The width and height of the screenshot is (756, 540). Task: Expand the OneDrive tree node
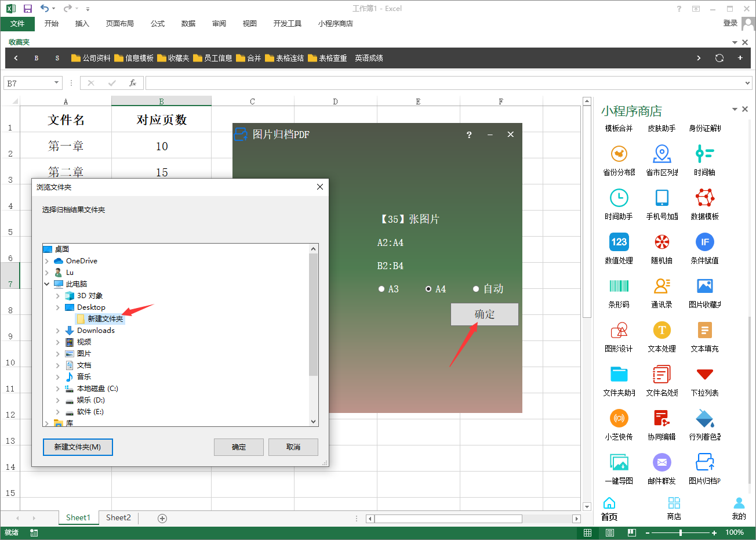(47, 261)
